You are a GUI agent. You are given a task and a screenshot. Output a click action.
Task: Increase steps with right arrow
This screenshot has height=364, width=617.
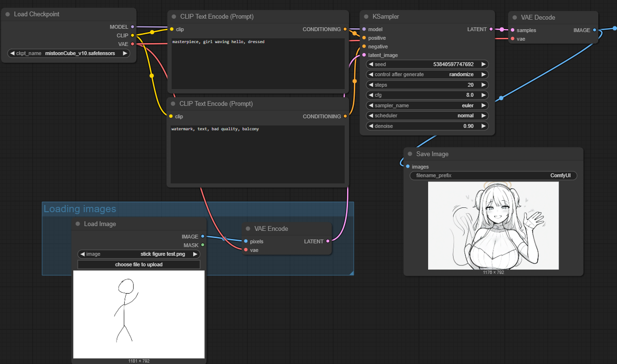(484, 85)
